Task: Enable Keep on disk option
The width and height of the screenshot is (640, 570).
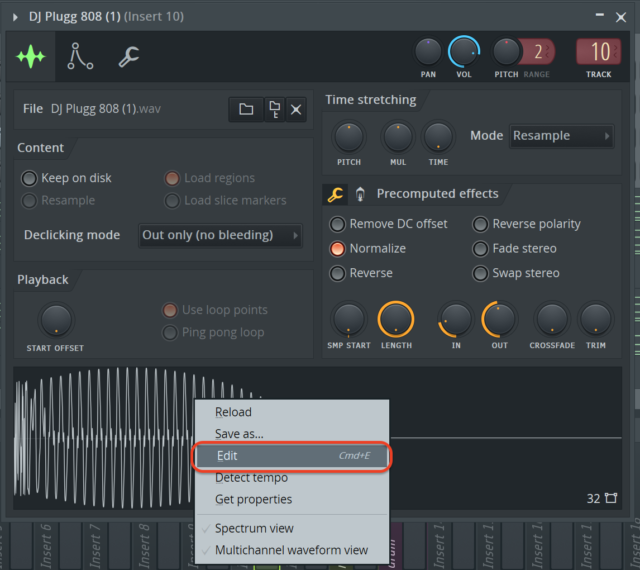Action: (30, 178)
